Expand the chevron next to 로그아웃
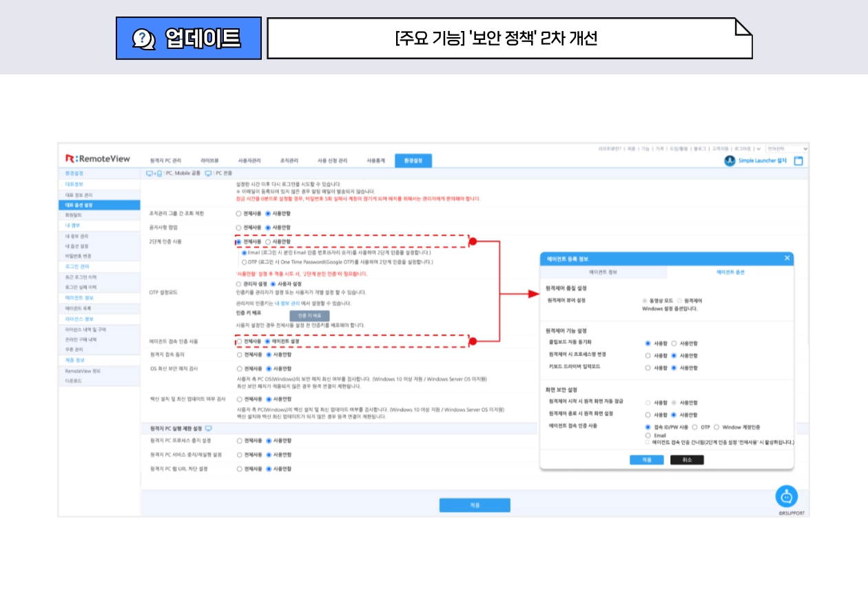This screenshot has width=868, height=614. (758, 149)
